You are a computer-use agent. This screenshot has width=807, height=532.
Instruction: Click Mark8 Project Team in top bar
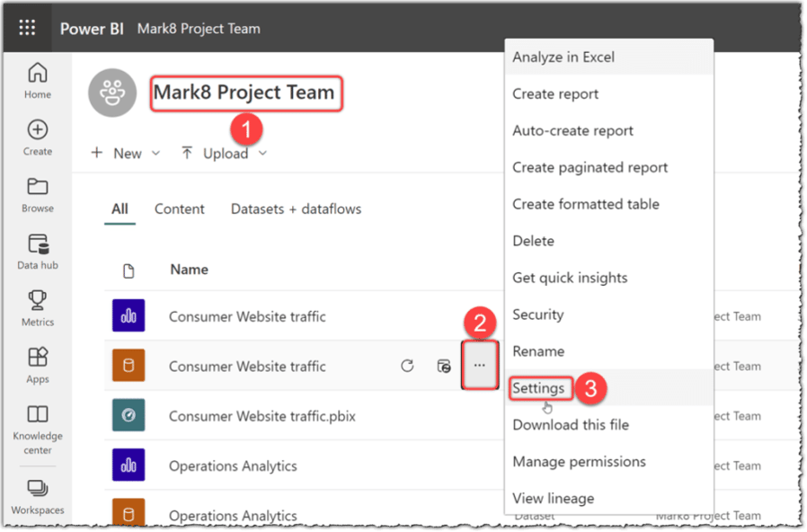pos(199,28)
